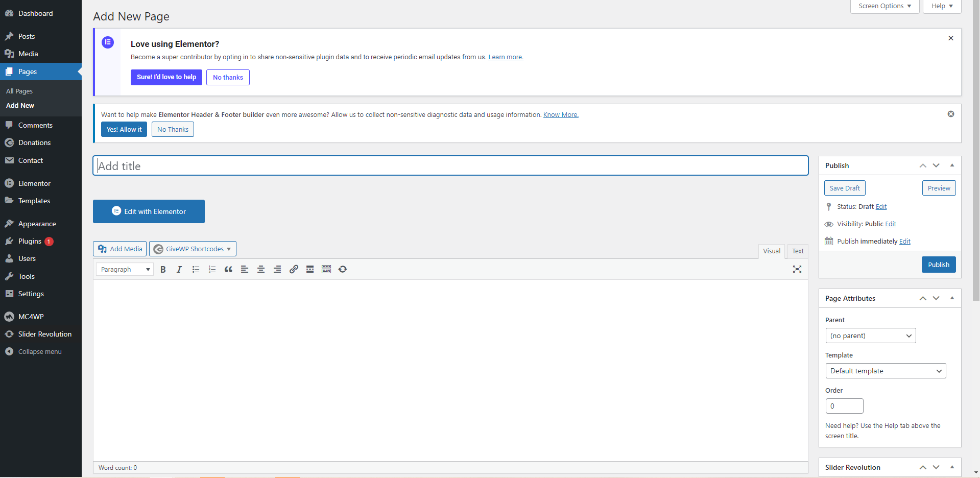Open the Paragraph format dropdown
Image resolution: width=980 pixels, height=478 pixels.
[x=125, y=270]
